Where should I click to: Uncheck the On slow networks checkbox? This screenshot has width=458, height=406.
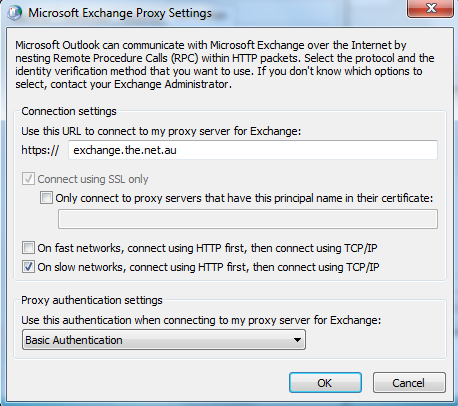coord(28,267)
